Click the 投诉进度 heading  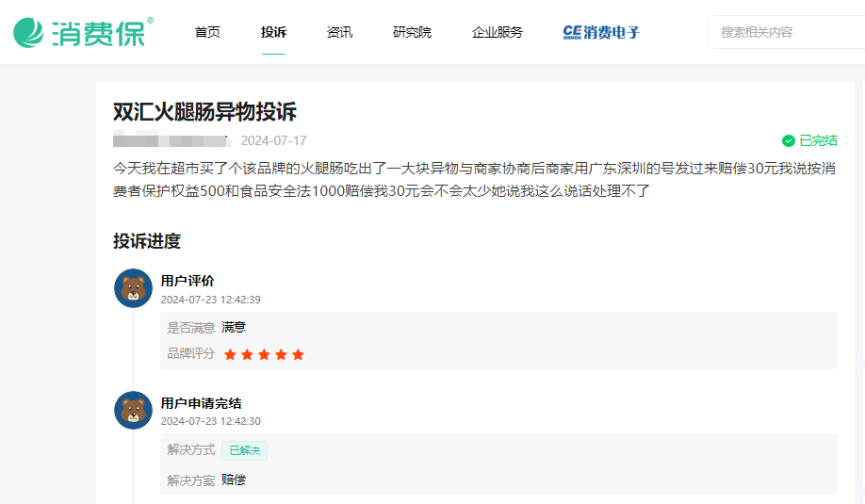[147, 241]
